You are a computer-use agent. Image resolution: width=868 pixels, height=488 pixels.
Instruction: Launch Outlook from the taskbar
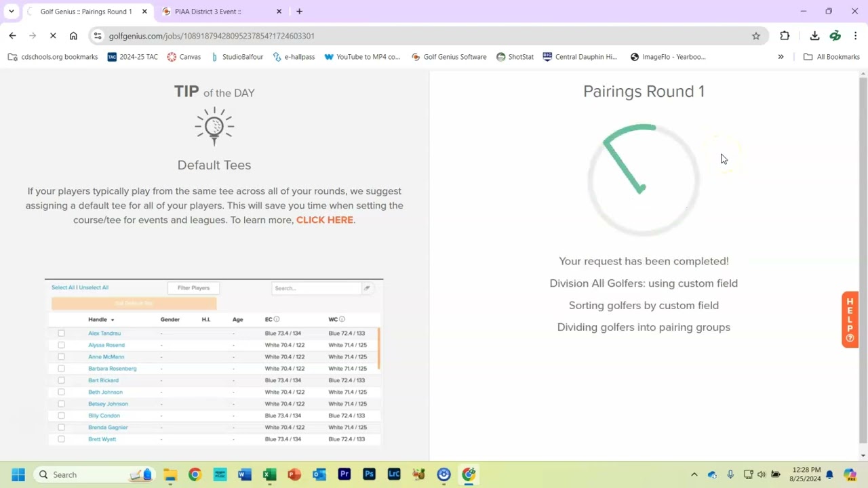(319, 474)
